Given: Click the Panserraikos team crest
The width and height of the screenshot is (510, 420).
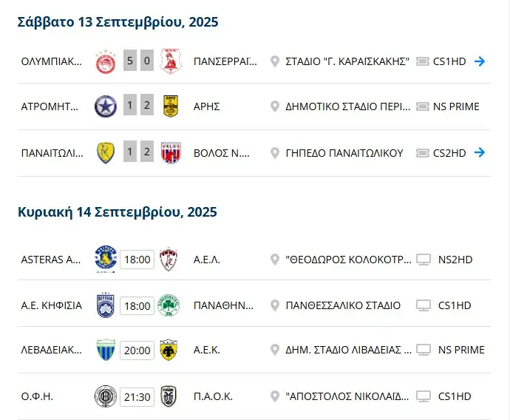Looking at the screenshot, I should [171, 61].
